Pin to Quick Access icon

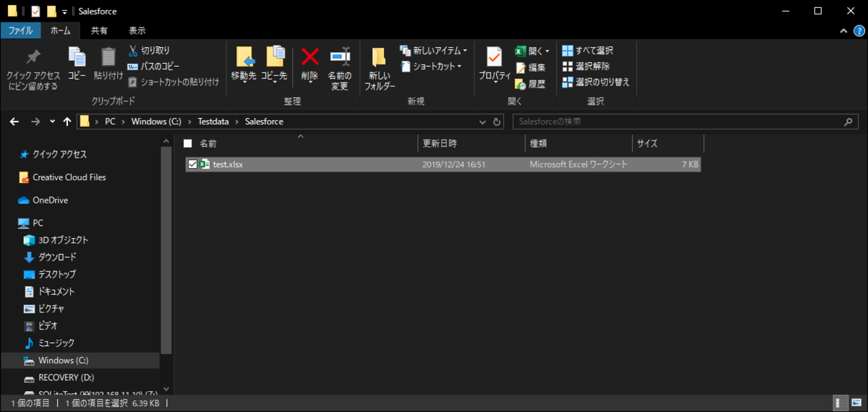point(33,57)
